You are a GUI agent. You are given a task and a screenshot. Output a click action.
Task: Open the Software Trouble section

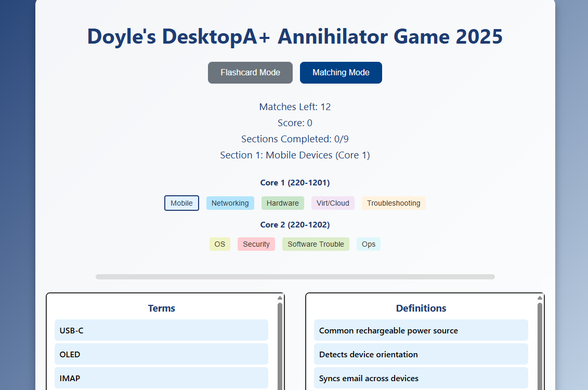[x=316, y=244]
